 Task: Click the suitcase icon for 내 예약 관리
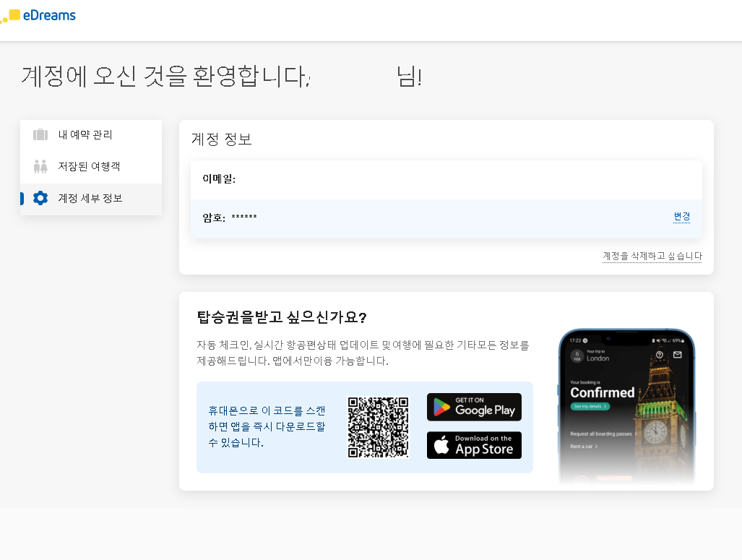tap(40, 135)
